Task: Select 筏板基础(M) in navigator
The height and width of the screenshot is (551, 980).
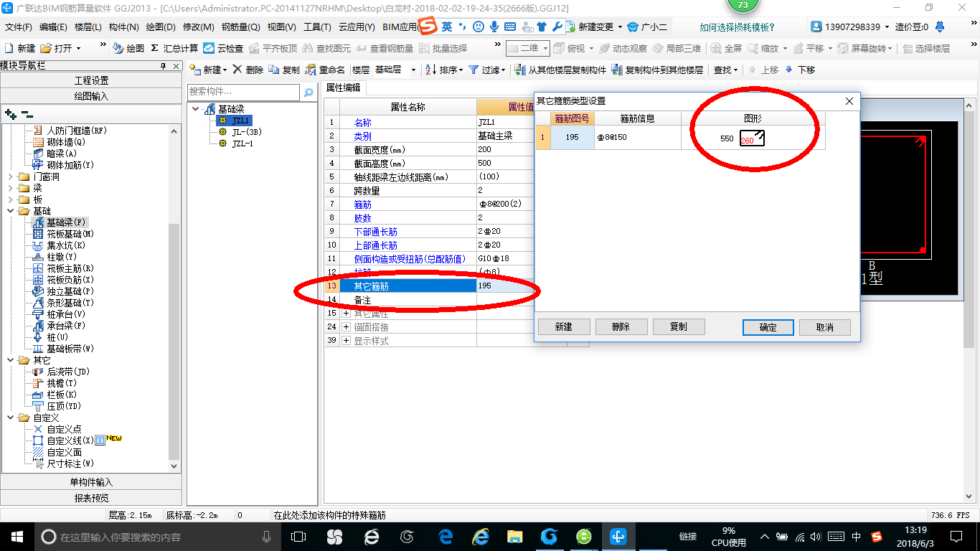Action: [70, 234]
